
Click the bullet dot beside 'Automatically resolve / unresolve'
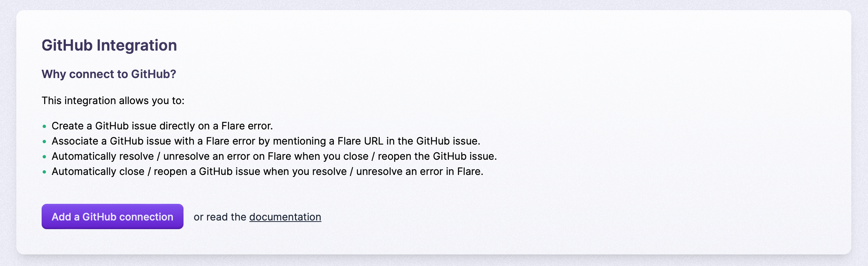point(45,156)
